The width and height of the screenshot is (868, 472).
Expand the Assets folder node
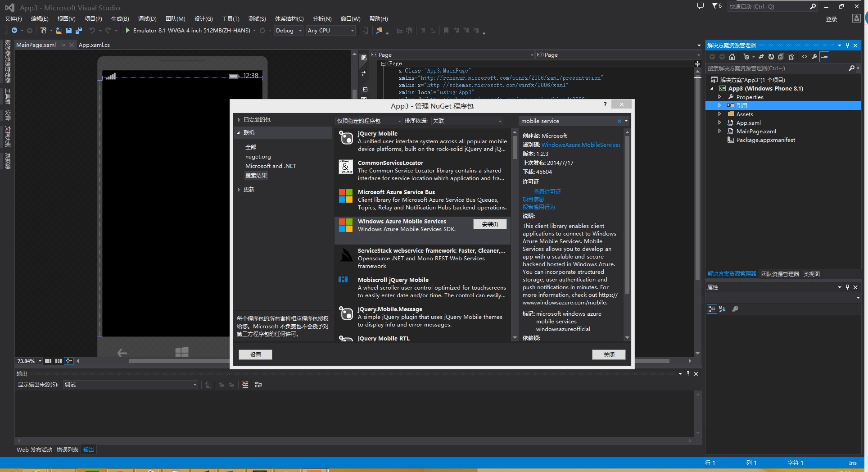click(x=719, y=114)
